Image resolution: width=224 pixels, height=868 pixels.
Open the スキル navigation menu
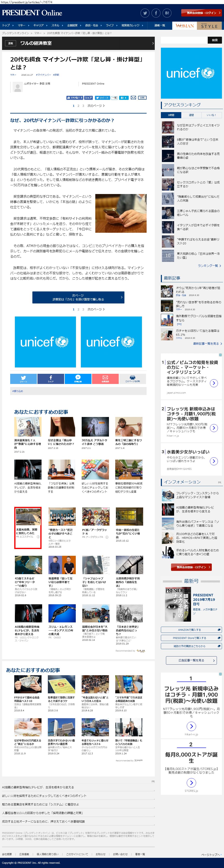[57, 25]
